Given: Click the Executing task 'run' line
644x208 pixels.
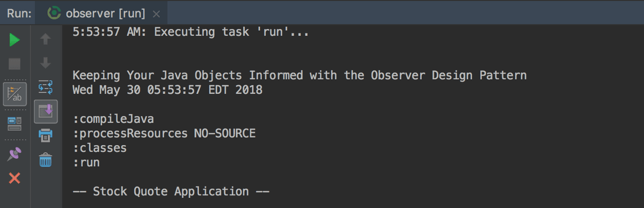Looking at the screenshot, I should [191, 32].
